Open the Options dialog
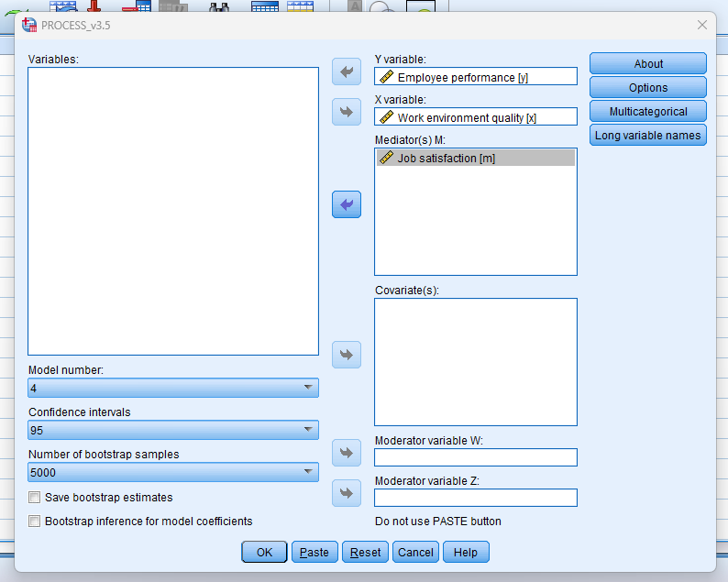This screenshot has height=582, width=728. (x=648, y=87)
